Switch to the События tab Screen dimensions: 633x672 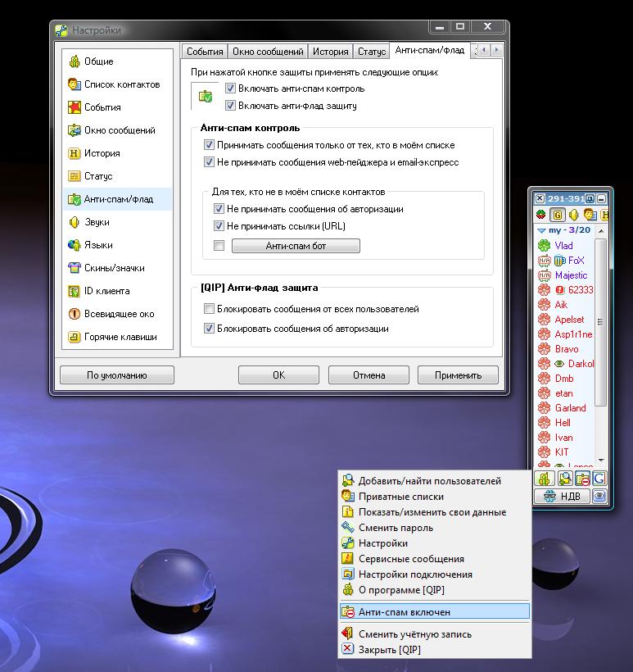tap(205, 52)
